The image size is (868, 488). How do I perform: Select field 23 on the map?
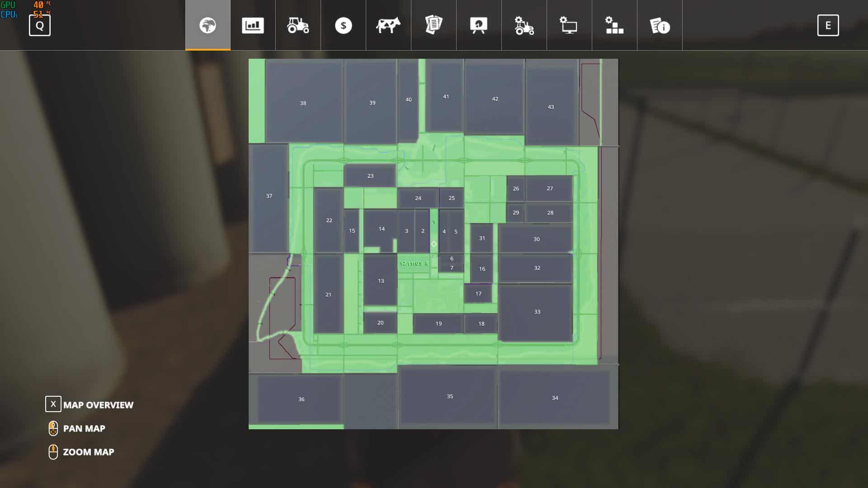point(370,176)
